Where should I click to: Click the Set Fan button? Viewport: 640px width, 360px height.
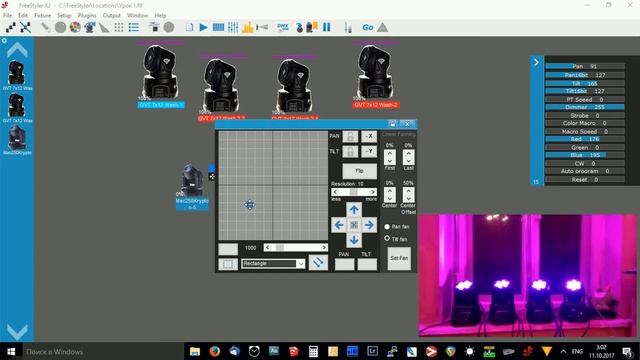pyautogui.click(x=399, y=258)
